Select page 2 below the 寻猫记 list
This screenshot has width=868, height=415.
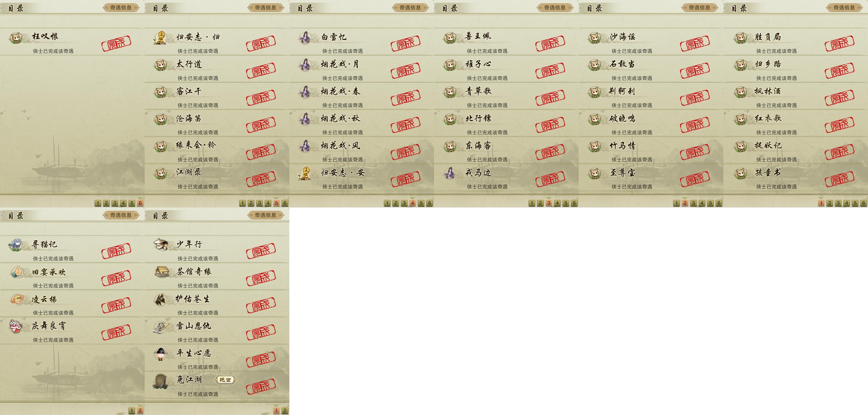[x=140, y=411]
